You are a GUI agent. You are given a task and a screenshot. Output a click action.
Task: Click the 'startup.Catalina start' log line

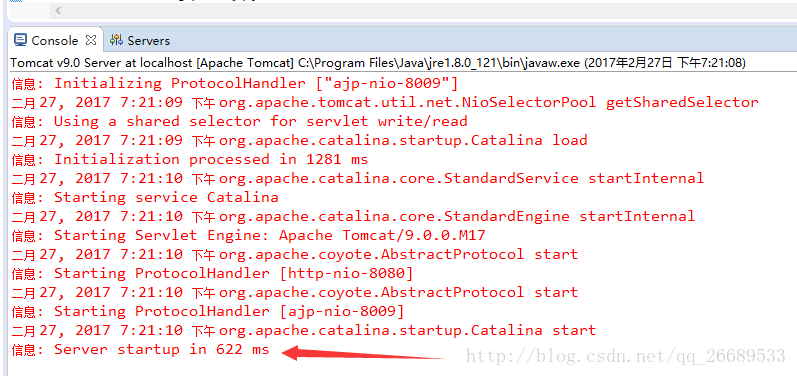pyautogui.click(x=304, y=331)
